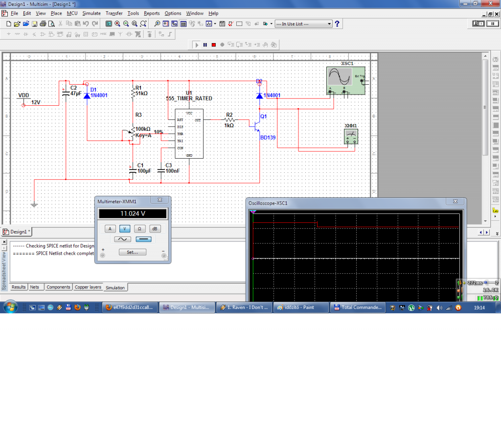Expand the forward annotate dropdown arrow
501x448 pixels.
tap(271, 24)
